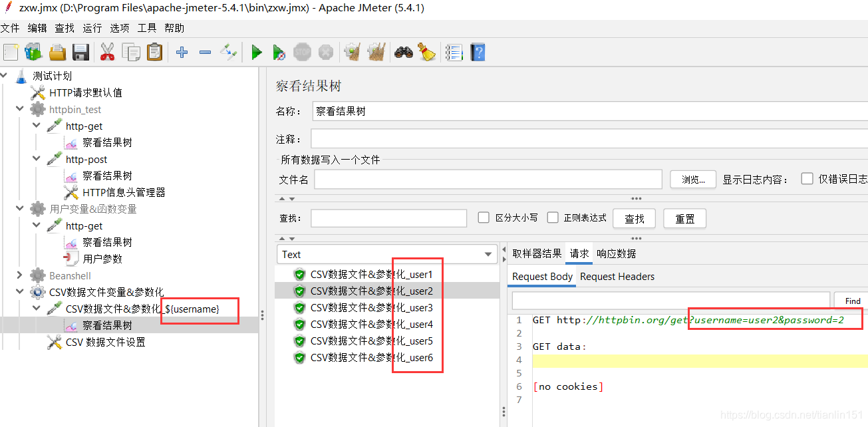Select result CSV数据文件&参数化_user6
The width and height of the screenshot is (868, 427).
[x=372, y=357]
